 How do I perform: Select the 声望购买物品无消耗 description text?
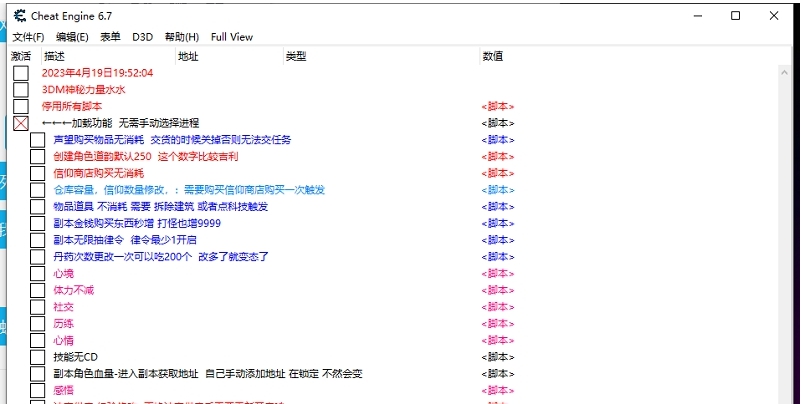click(x=172, y=140)
